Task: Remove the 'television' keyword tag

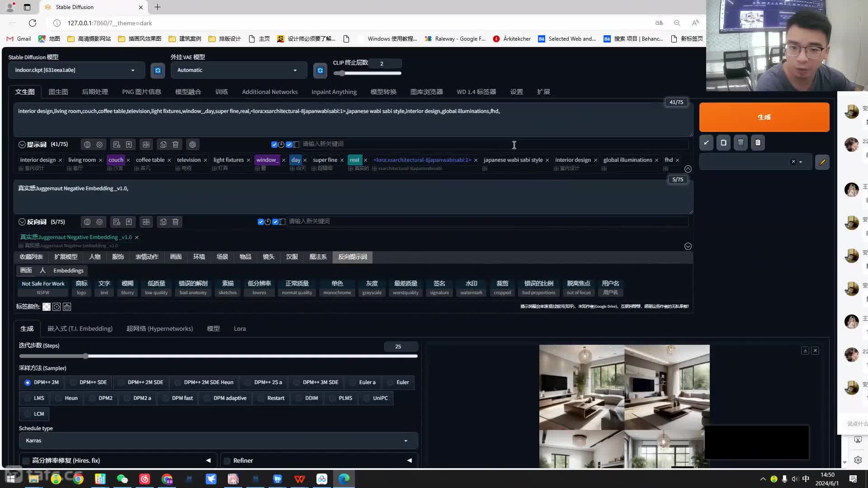Action: 205,160
